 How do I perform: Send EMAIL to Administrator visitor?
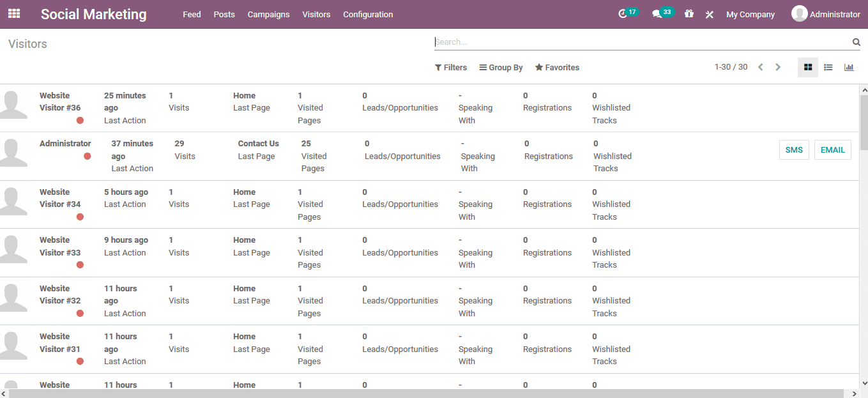[833, 150]
